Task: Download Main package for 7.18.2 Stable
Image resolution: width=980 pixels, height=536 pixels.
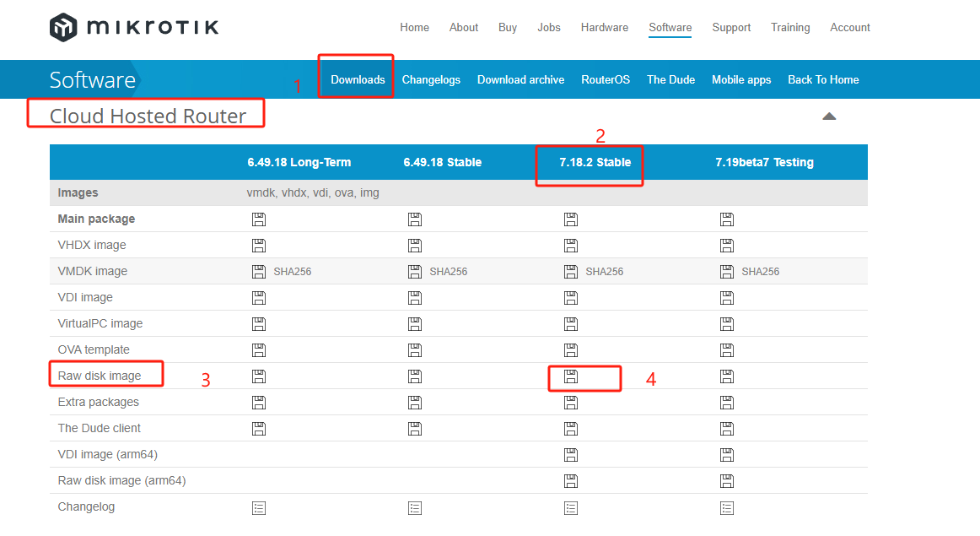Action: pyautogui.click(x=571, y=219)
